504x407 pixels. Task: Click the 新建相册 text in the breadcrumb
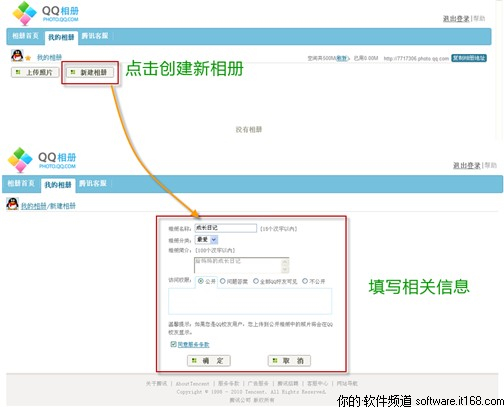click(x=63, y=206)
